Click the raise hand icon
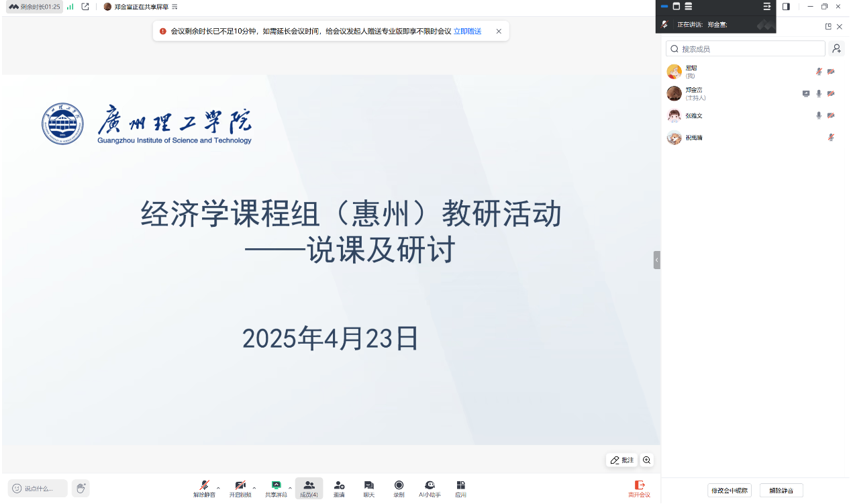This screenshot has width=851, height=504. [x=81, y=488]
